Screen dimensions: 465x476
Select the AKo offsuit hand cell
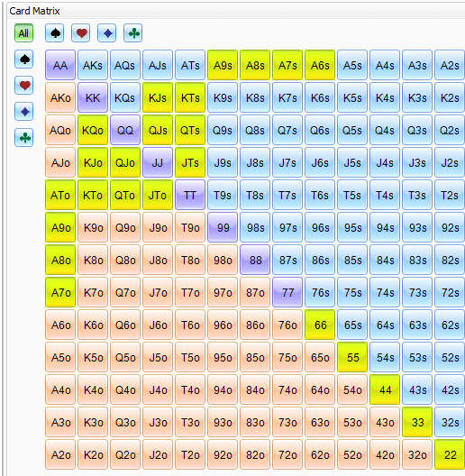60,97
